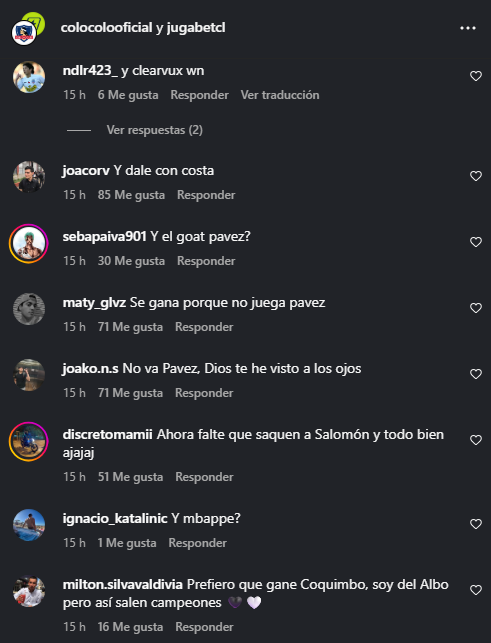The image size is (491, 643).
Task: Like milton.silvavaldivia's Coquimbo comment
Action: coord(476,590)
